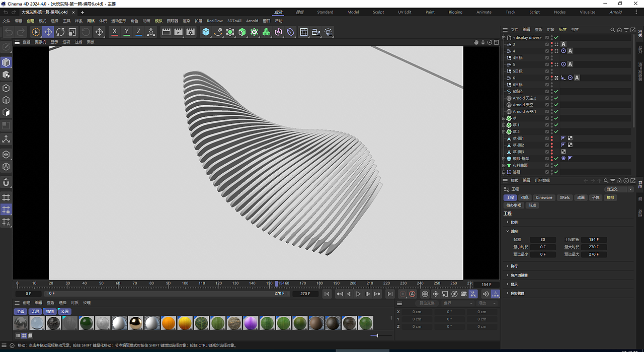Expand the 草.2 object tree
The width and height of the screenshot is (644, 352).
click(504, 131)
